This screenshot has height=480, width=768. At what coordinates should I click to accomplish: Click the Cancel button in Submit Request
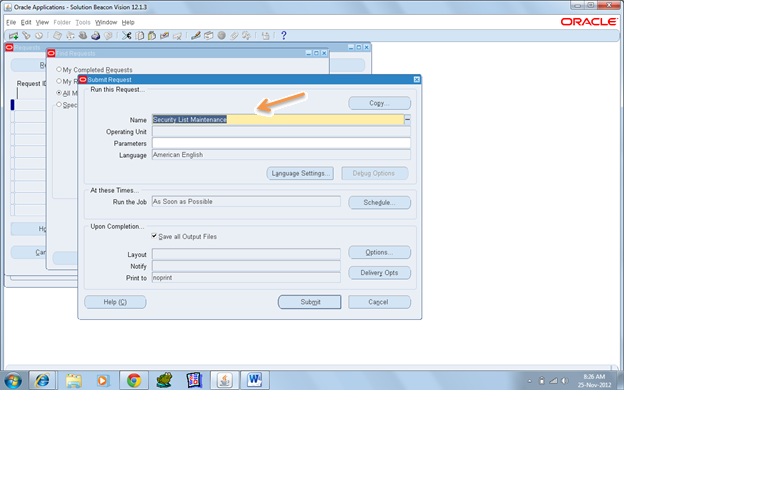(380, 302)
